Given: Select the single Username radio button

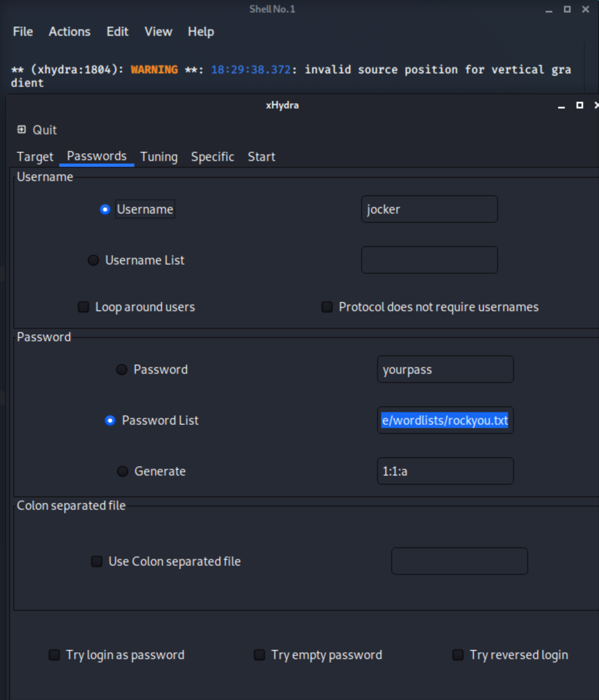Looking at the screenshot, I should [105, 209].
